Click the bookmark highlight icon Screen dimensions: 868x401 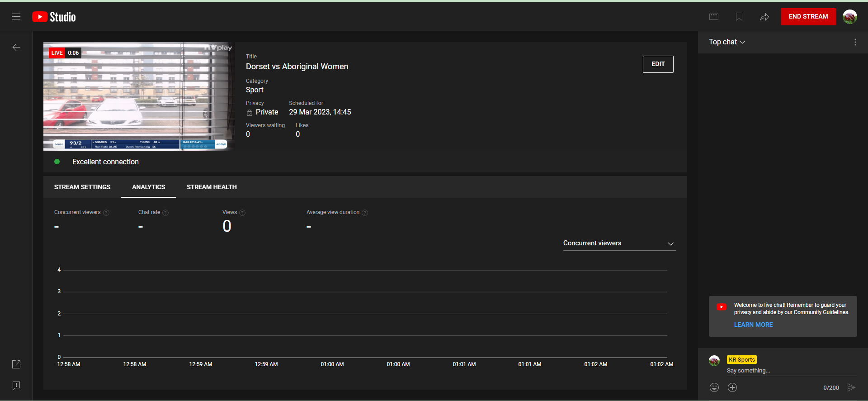[x=739, y=17]
